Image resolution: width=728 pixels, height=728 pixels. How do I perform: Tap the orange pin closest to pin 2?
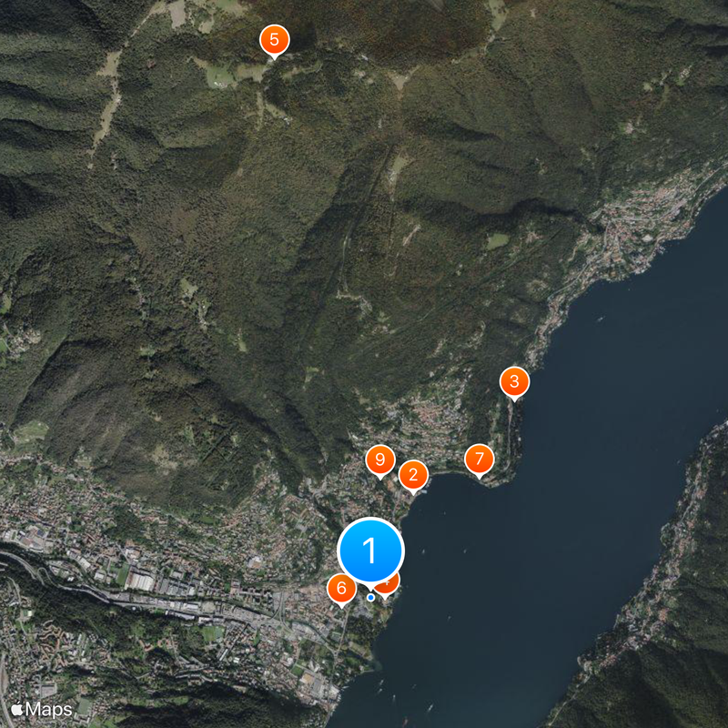pos(379,459)
